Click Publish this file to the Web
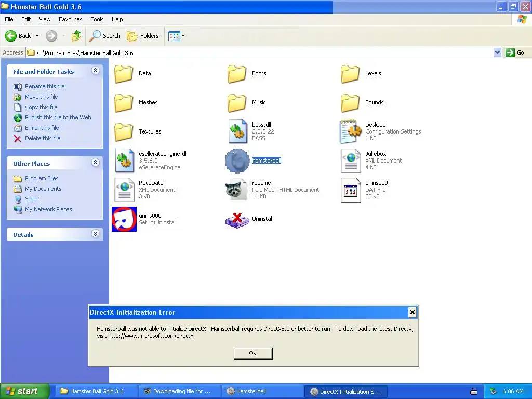 point(58,117)
